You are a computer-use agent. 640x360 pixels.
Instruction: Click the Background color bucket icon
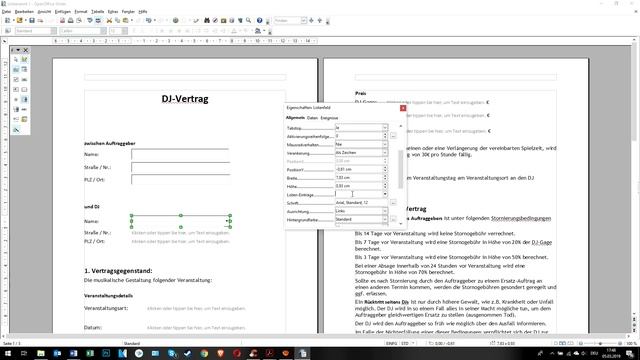click(x=258, y=31)
